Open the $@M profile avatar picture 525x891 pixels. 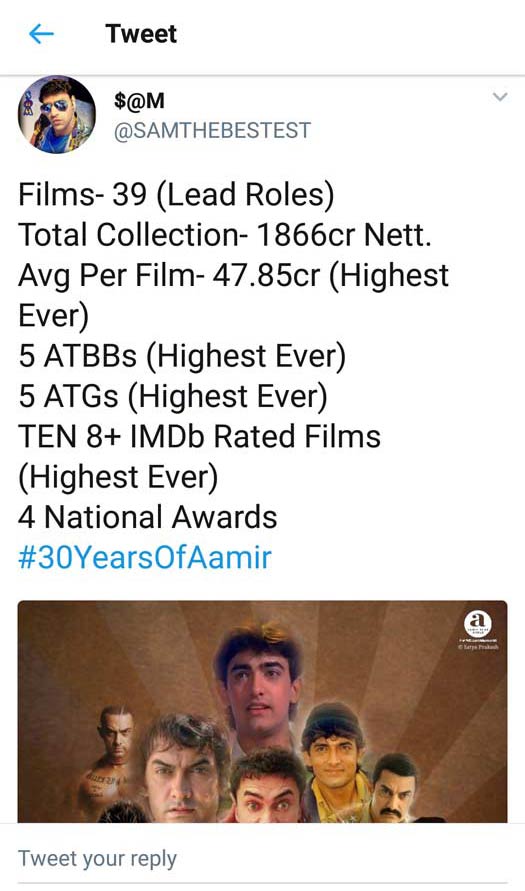57,114
